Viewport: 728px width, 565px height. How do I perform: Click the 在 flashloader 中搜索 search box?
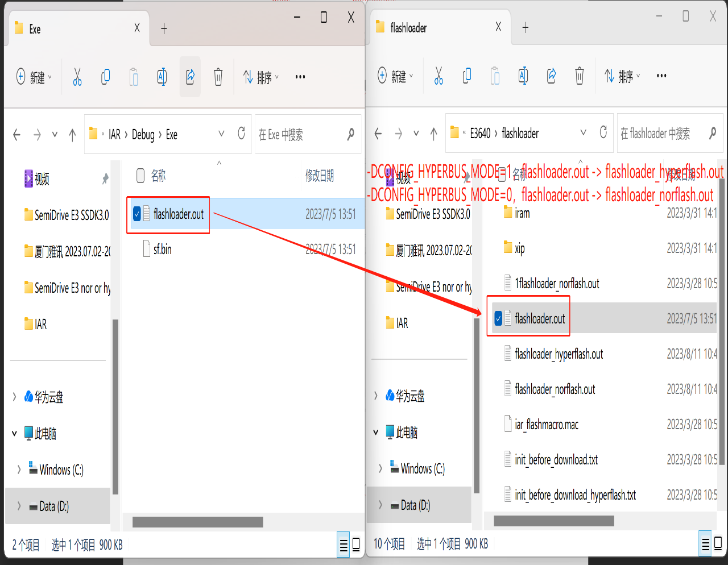(660, 134)
